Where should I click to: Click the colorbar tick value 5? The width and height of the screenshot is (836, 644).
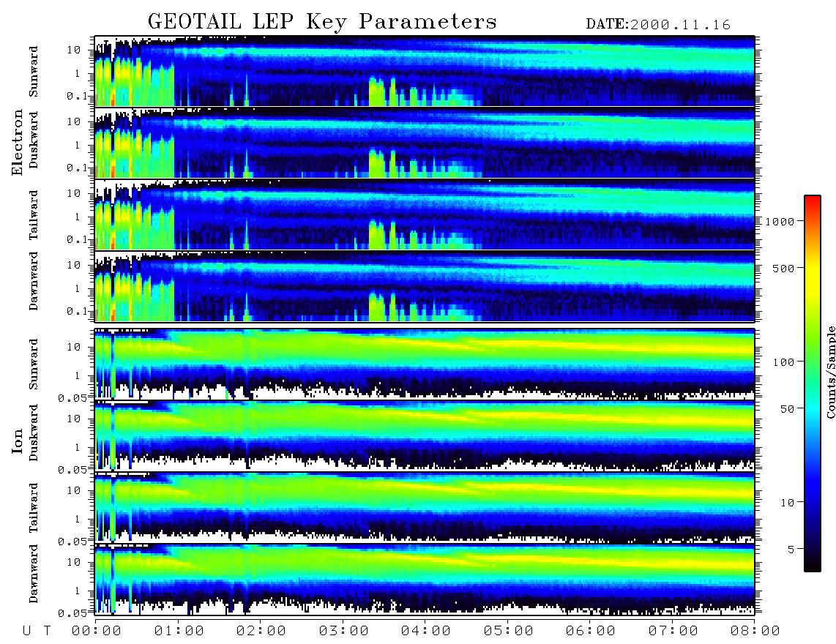pyautogui.click(x=791, y=549)
